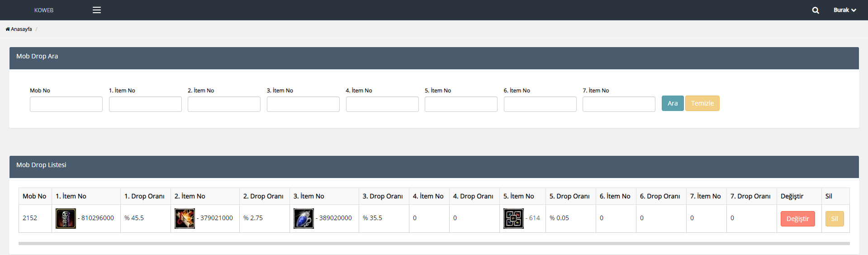
Task: Click the Sil delete button for mob 2152
Action: point(835,219)
